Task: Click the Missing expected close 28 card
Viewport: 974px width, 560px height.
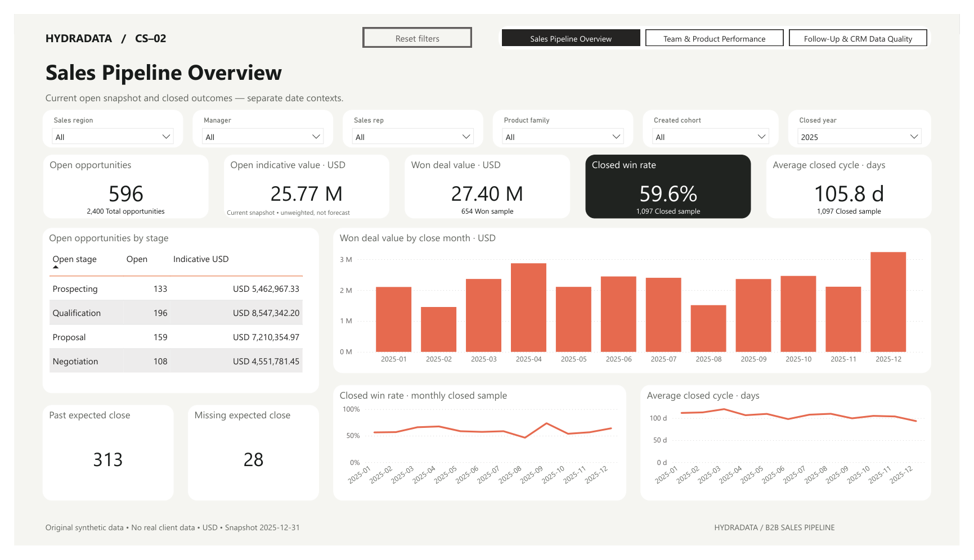Action: [x=253, y=453]
